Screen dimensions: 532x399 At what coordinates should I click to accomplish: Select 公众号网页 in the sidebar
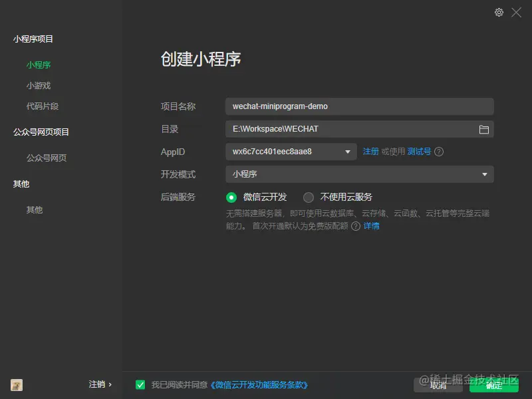pos(47,158)
